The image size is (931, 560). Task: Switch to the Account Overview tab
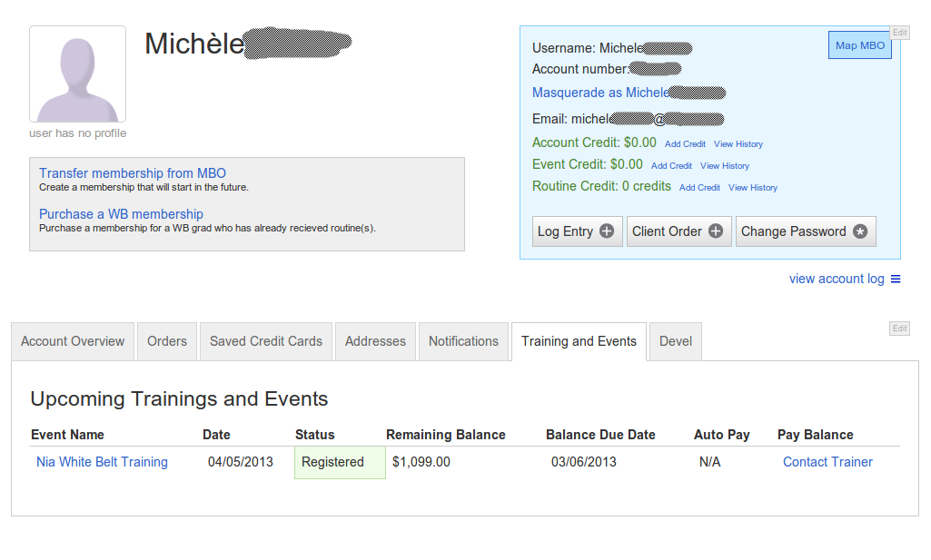(73, 341)
